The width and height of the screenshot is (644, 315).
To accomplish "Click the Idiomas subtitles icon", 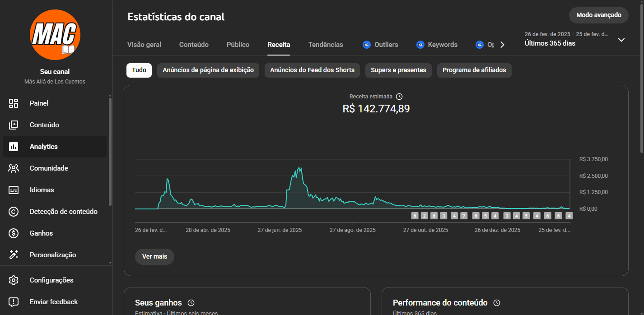I will coord(14,190).
